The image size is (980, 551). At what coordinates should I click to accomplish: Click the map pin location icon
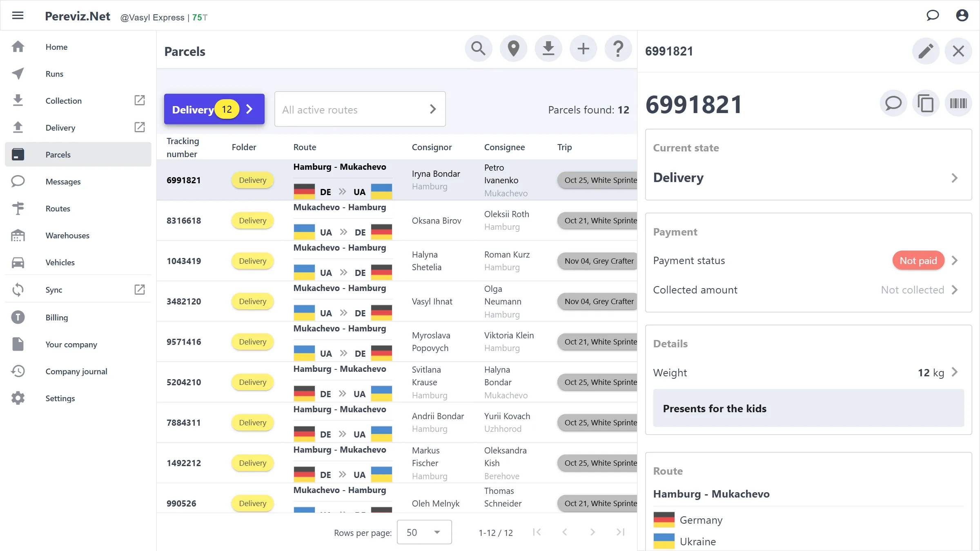514,49
